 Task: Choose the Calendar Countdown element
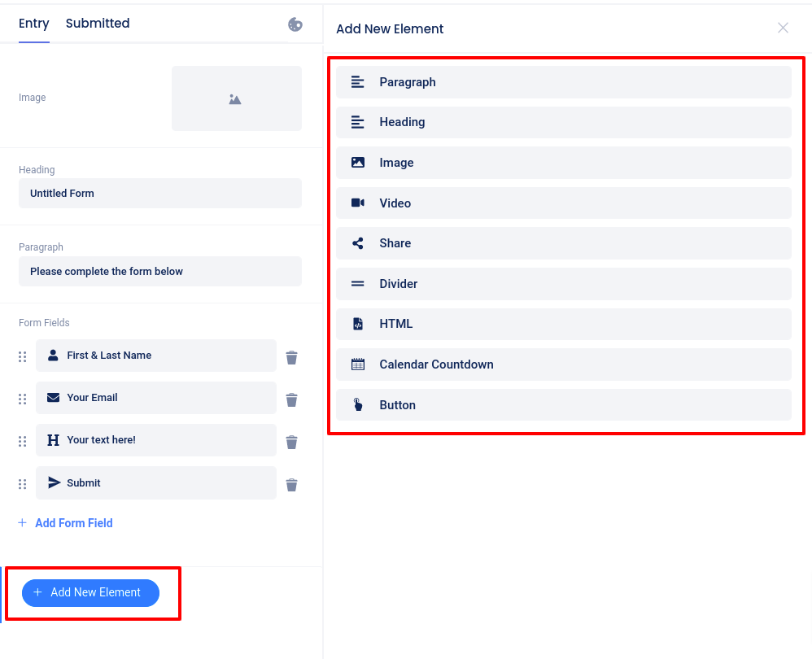point(563,364)
